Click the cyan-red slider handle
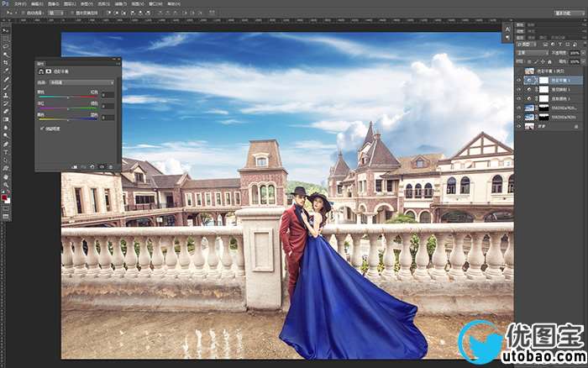This screenshot has height=368, width=588. click(x=68, y=97)
